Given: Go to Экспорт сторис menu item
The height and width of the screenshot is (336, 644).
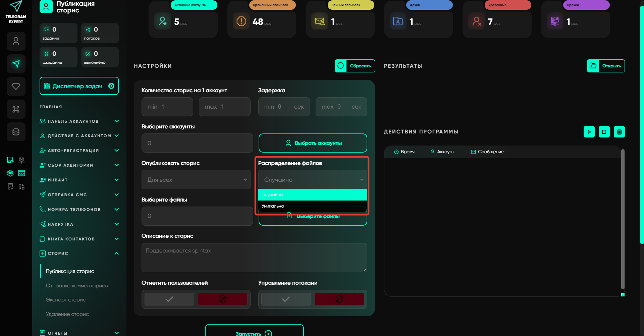Looking at the screenshot, I should point(66,300).
